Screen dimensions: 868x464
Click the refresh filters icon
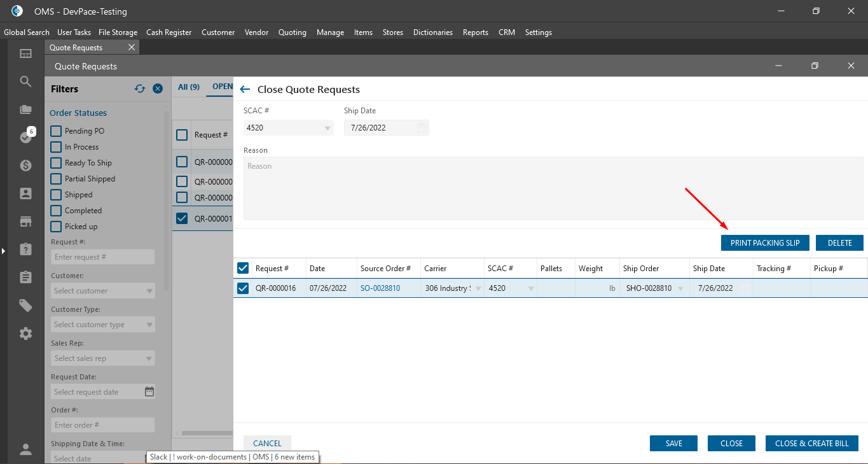(140, 89)
